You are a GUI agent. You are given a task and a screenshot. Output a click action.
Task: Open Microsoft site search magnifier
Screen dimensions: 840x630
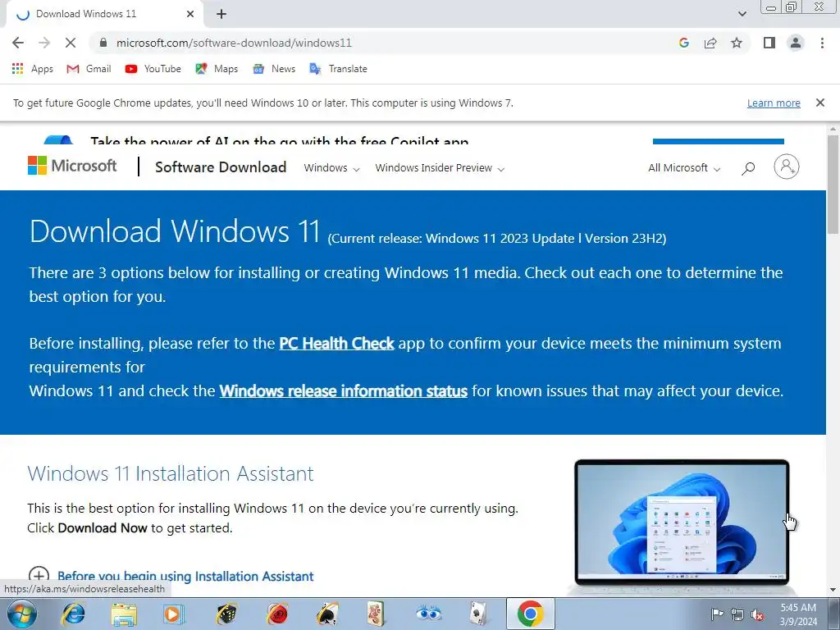[748, 168]
